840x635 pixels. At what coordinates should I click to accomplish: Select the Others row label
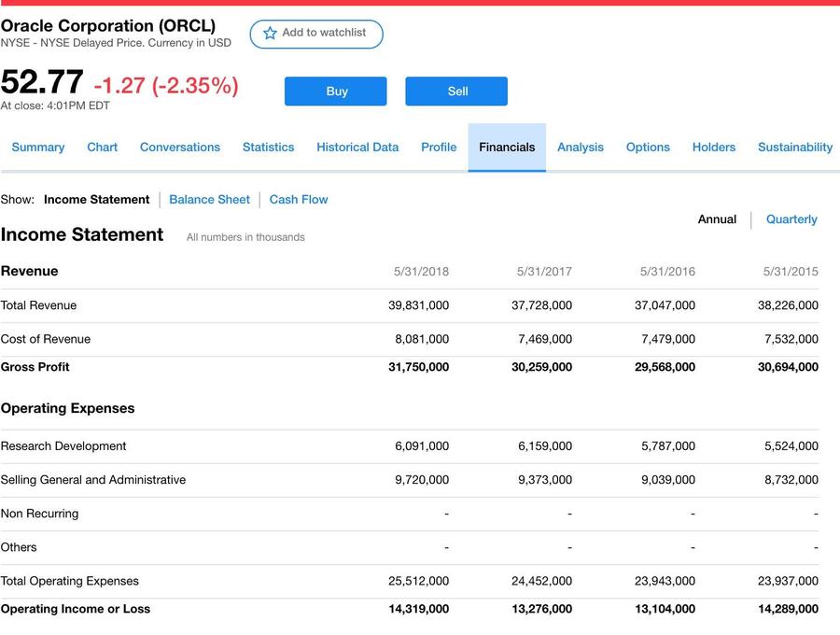[x=19, y=547]
